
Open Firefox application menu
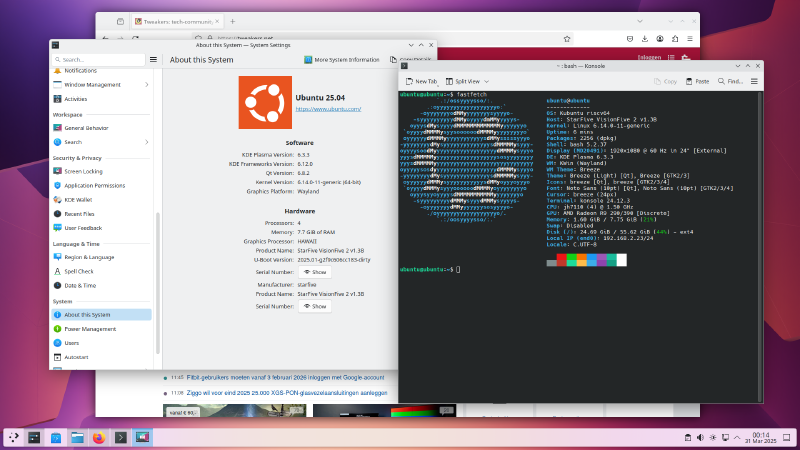click(690, 39)
